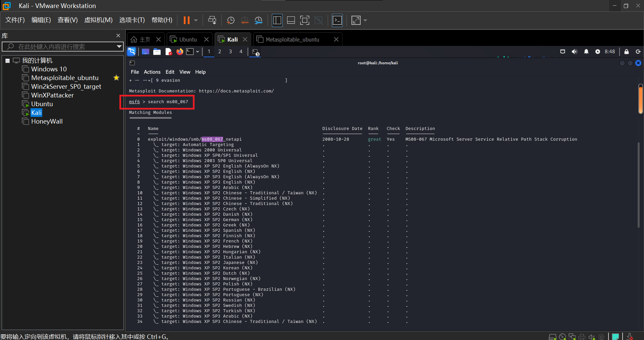Viewport: 644px width, 340px height.
Task: Click the take snapshot icon
Action: pyautogui.click(x=231, y=20)
